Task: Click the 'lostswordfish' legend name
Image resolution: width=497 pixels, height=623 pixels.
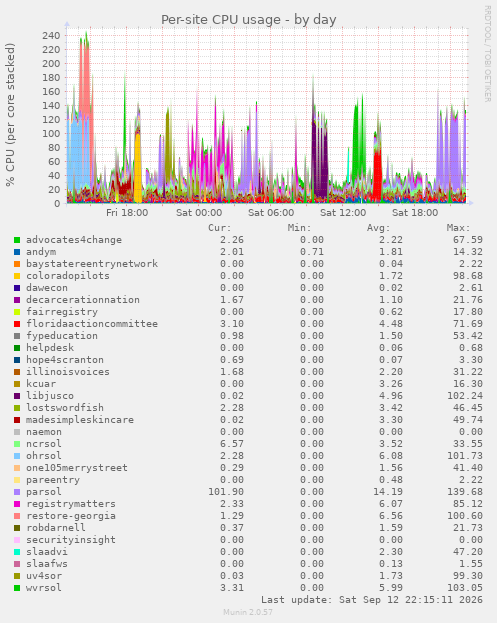Action: 65,408
